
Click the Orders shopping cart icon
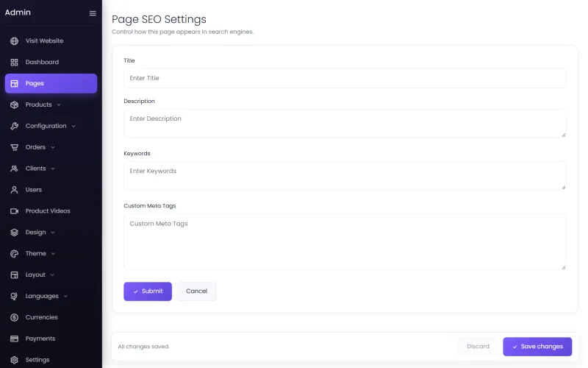[x=14, y=147]
